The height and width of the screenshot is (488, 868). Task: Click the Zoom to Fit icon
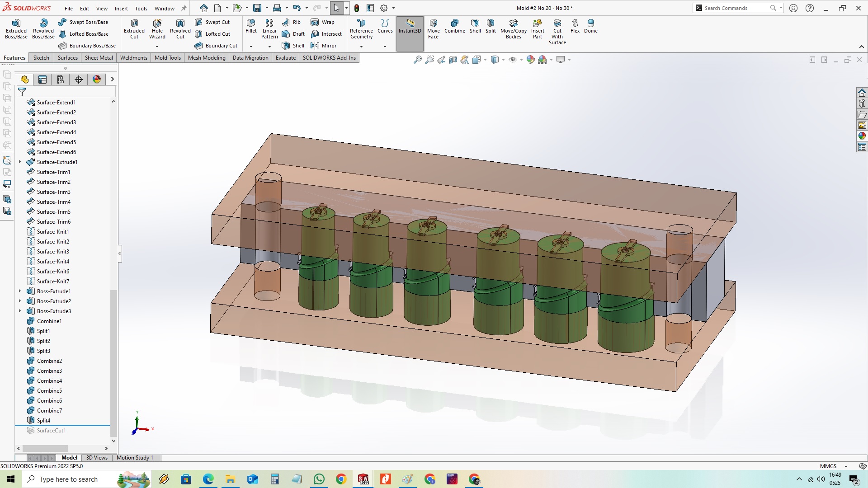tap(418, 60)
